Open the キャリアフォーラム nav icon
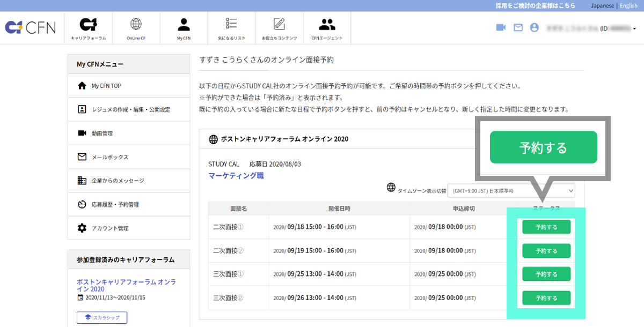644x327 pixels. 89,28
